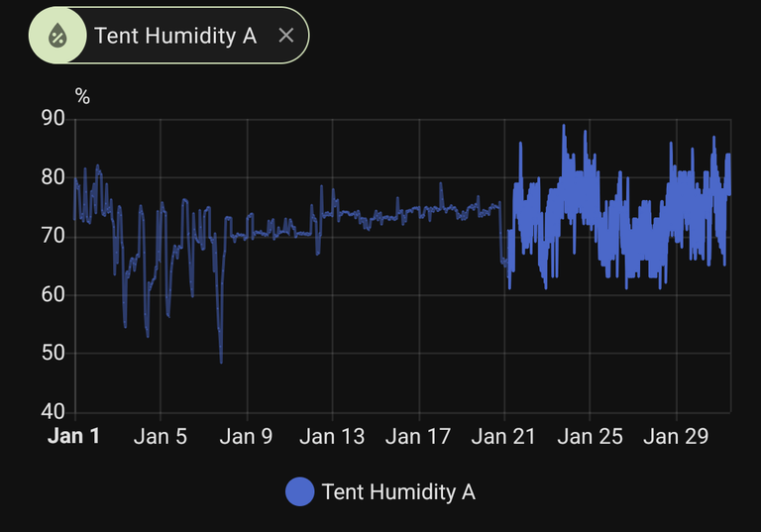
Task: Select the 40 y-axis label
Action: (x=54, y=412)
